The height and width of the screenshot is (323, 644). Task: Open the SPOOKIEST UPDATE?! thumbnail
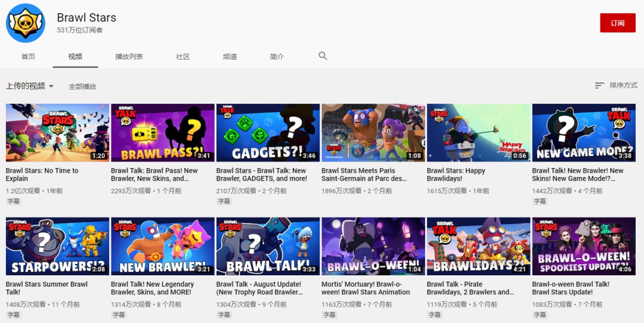(584, 246)
